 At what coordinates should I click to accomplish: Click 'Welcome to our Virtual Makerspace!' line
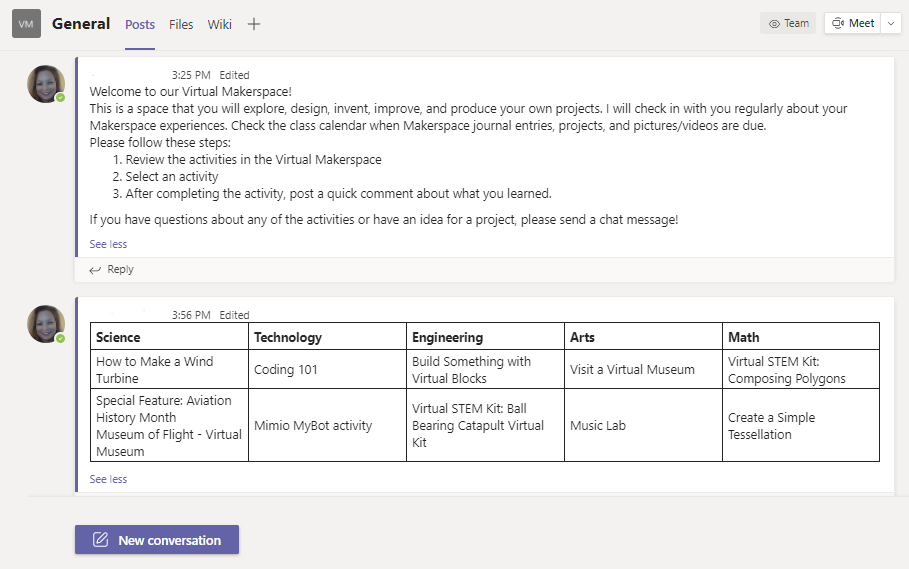pyautogui.click(x=191, y=92)
